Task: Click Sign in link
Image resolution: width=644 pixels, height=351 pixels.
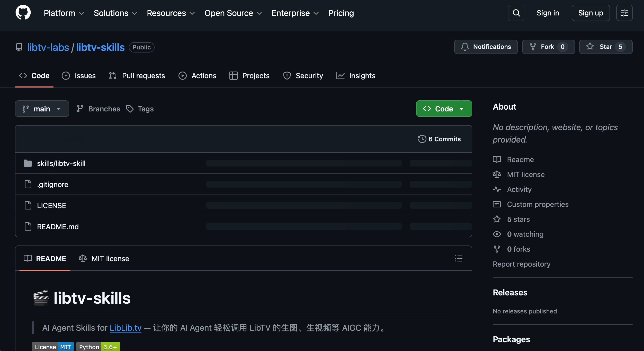Action: coord(548,13)
